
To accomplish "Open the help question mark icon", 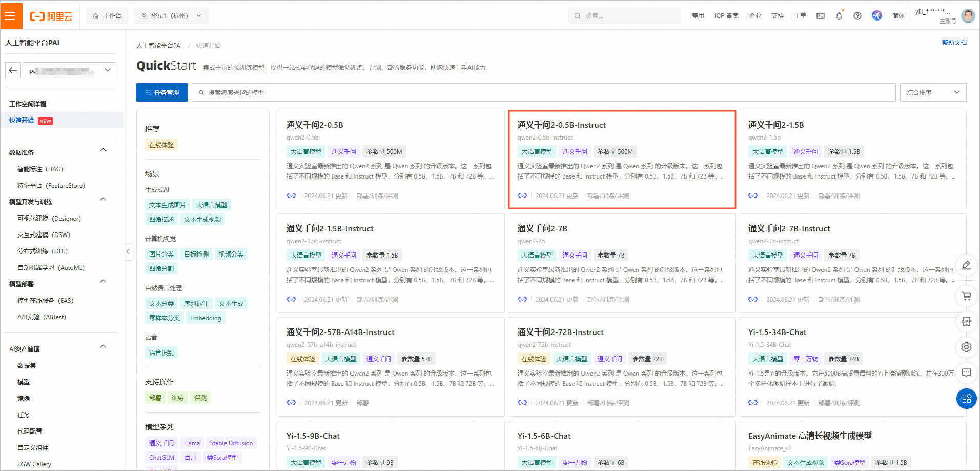I will click(x=857, y=16).
